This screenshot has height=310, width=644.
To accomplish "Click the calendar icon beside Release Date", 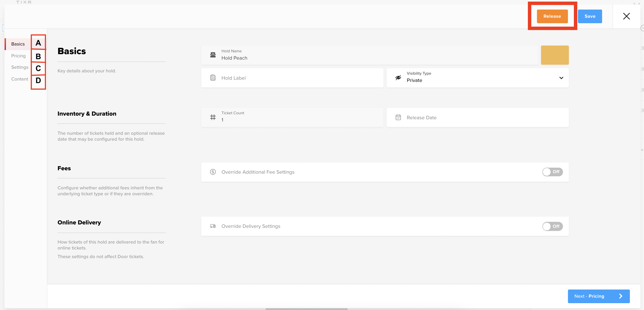I will [398, 117].
